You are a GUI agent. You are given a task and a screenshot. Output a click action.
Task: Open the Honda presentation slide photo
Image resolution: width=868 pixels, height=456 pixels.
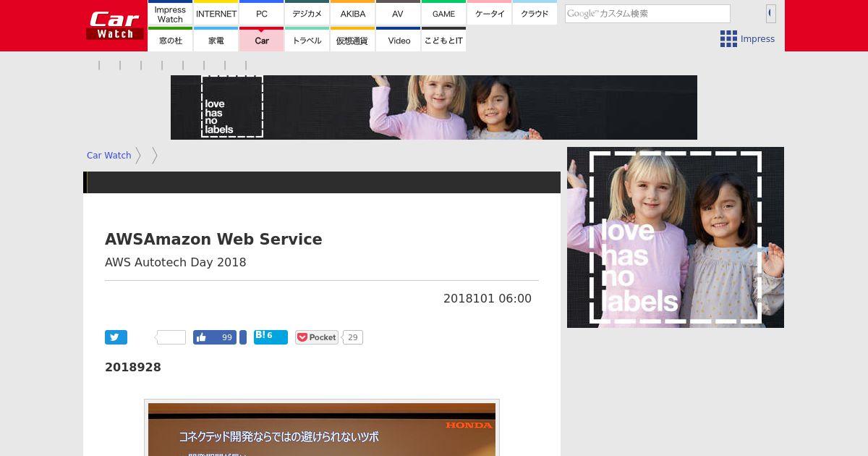pos(322,428)
